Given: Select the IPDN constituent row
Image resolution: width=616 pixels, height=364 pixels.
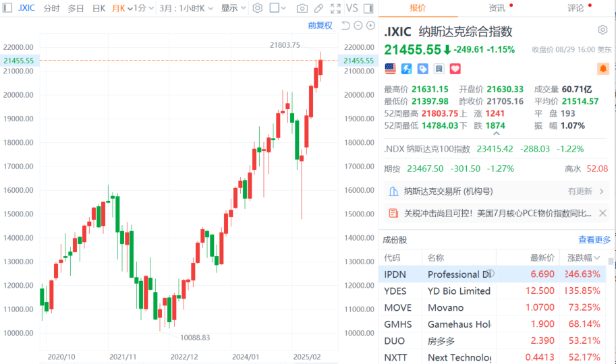Looking at the screenshot, I should 493,274.
